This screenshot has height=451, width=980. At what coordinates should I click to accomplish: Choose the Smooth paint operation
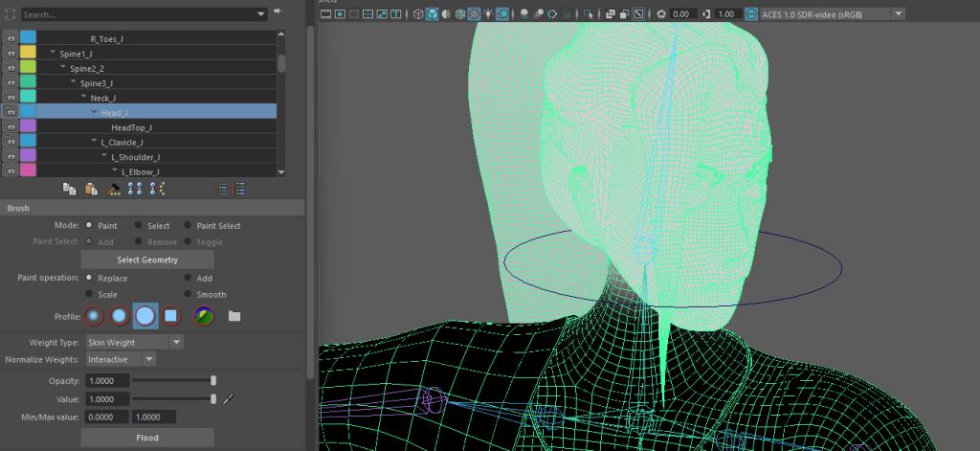click(x=188, y=294)
